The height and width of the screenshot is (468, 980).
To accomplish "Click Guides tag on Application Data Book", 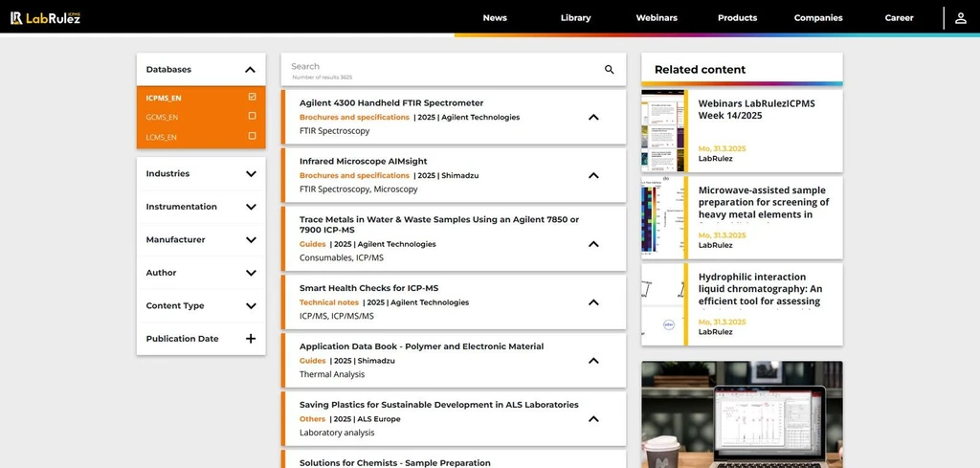I will 313,361.
